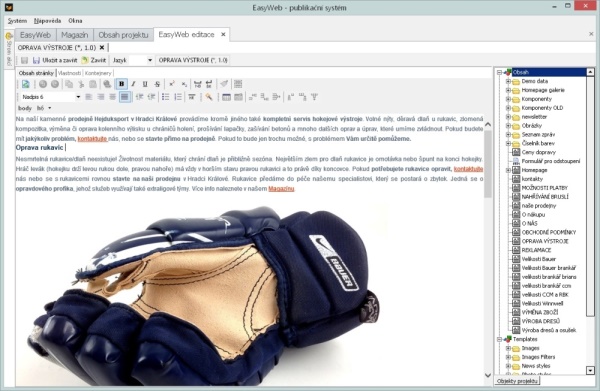Apply superscript formatting
The image size is (600, 391).
[x=172, y=84]
